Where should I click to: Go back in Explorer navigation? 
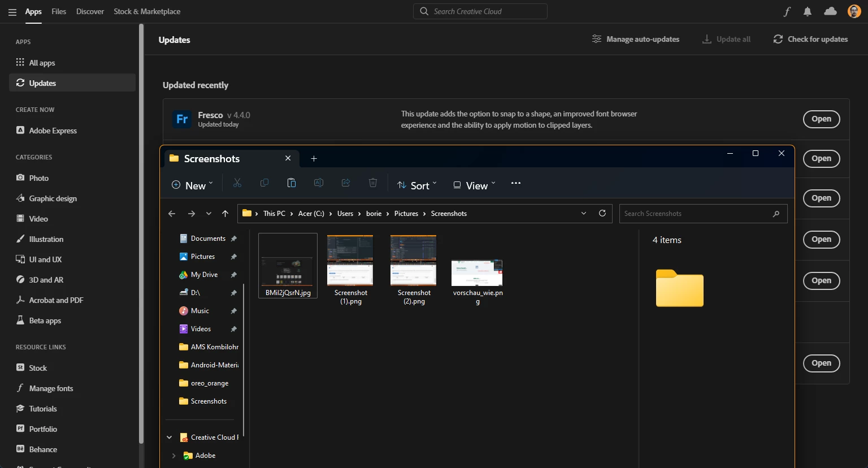click(x=172, y=214)
